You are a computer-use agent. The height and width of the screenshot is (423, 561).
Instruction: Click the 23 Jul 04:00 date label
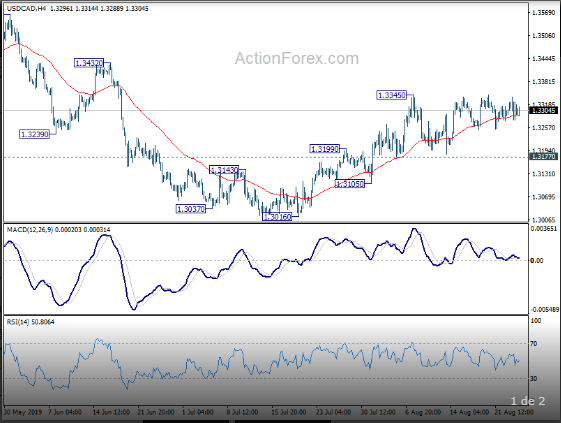333,412
